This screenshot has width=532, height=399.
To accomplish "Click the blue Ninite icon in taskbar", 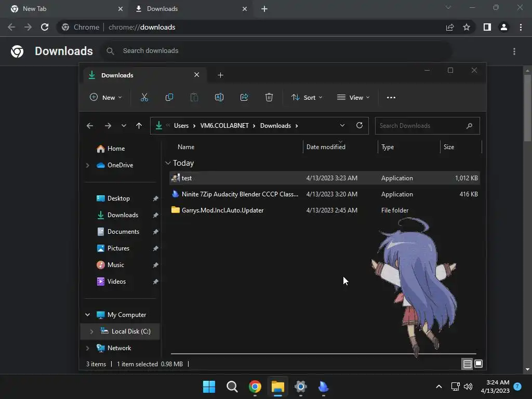I will (x=323, y=387).
